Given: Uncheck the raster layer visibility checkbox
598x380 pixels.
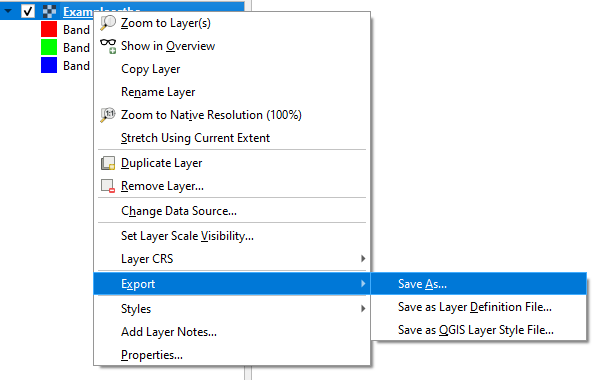Looking at the screenshot, I should coord(27,11).
